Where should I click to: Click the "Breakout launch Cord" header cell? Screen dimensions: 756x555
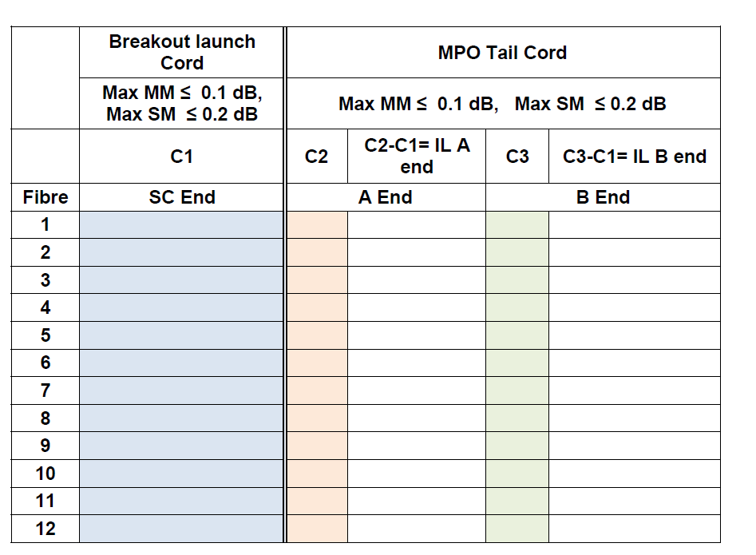click(x=182, y=53)
